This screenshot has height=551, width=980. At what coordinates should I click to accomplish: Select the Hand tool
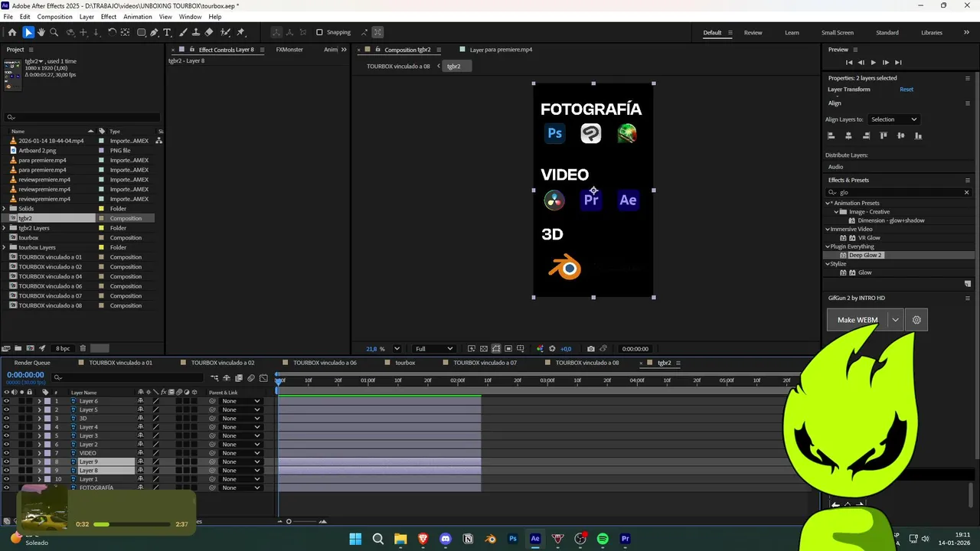[x=41, y=32]
